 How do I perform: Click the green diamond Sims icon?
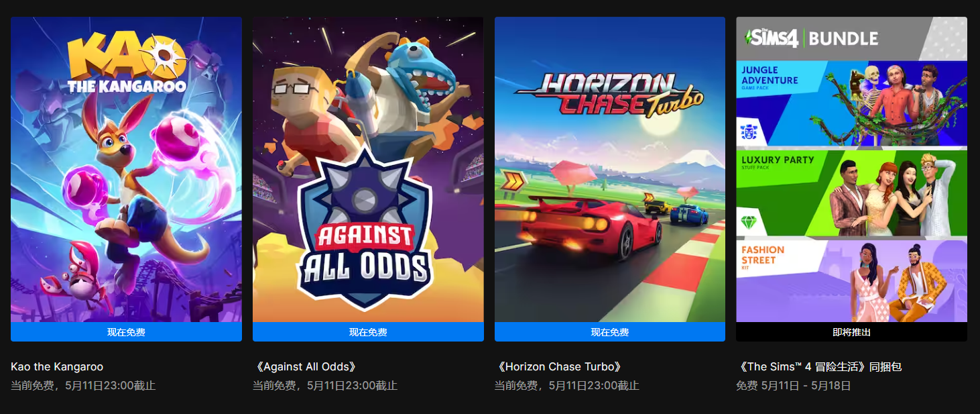pos(748,222)
